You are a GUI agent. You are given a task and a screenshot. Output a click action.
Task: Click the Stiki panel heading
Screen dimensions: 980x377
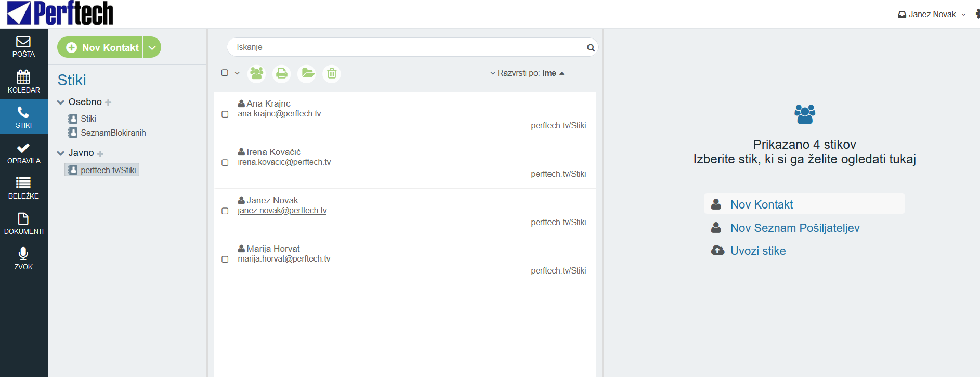72,80
